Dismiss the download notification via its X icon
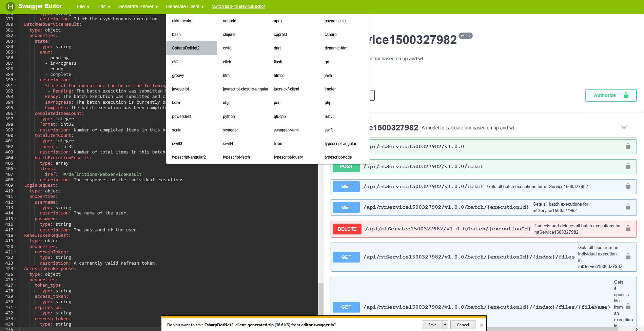Screen dimensions: 644x331 pos(481,325)
